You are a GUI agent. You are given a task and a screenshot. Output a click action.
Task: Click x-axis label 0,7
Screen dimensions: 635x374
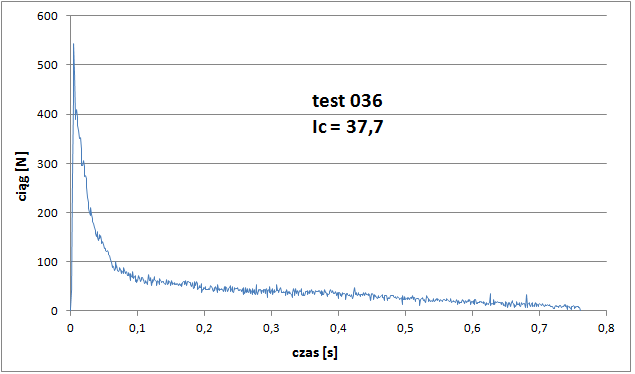539,328
